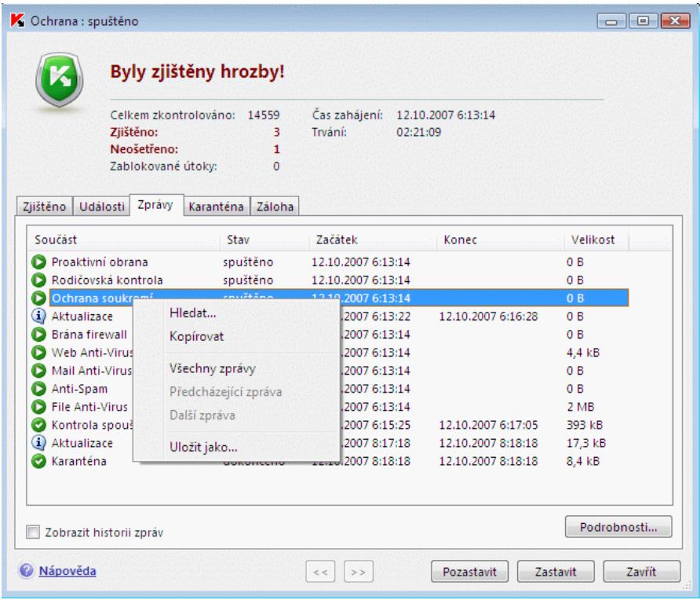
Task: Click the play icon beside Anti-Spam
Action: click(x=38, y=389)
